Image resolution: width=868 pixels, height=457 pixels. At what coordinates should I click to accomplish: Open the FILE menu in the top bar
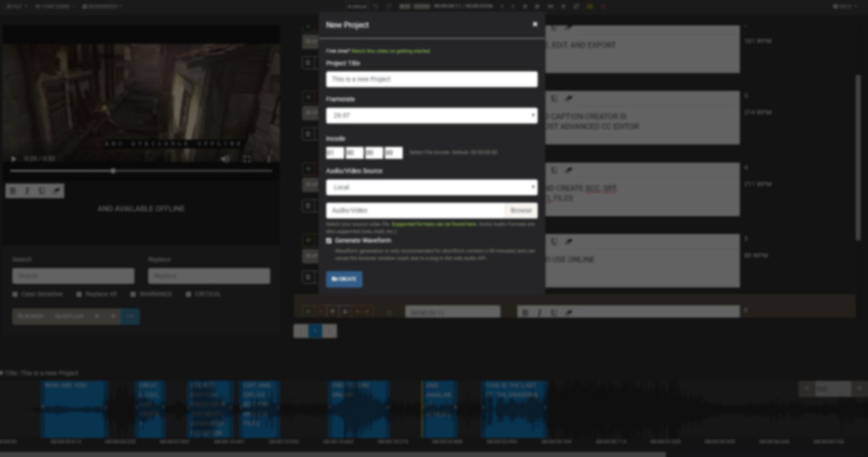tap(17, 6)
